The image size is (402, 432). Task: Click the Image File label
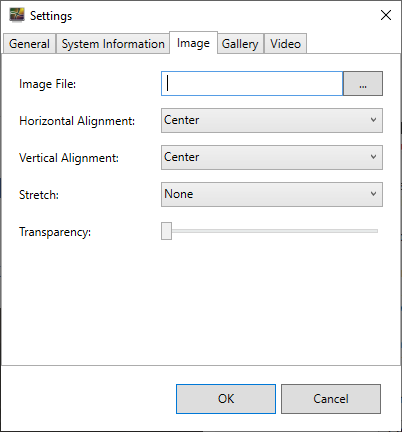pos(48,84)
